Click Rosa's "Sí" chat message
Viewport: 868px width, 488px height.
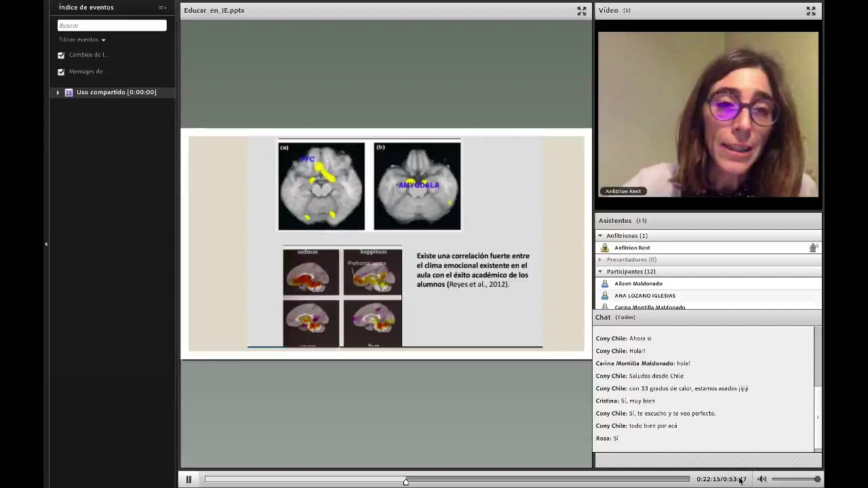tap(607, 439)
